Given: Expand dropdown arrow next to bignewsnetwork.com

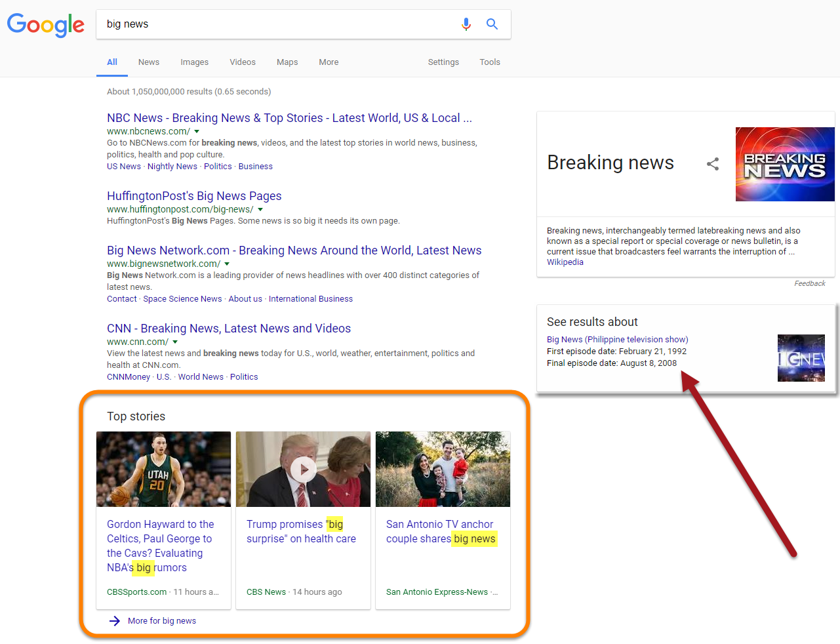Looking at the screenshot, I should 227,264.
